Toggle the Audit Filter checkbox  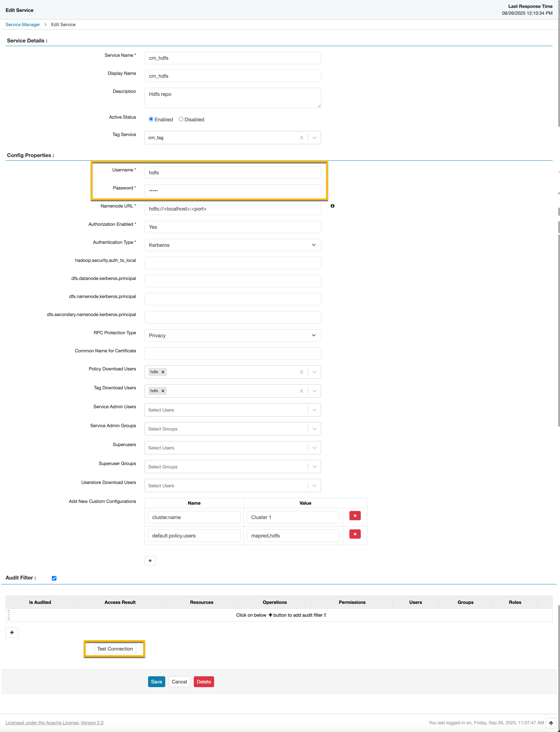tap(54, 578)
